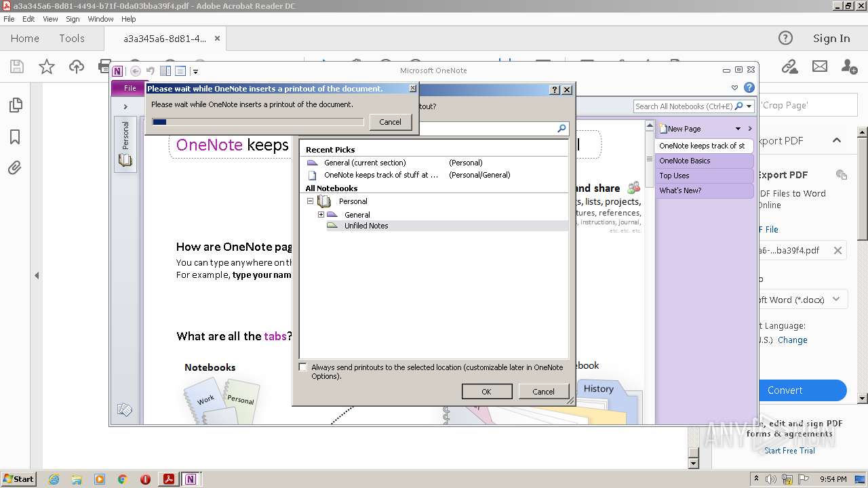Open Quick Access Toolbar customize dropdown
The width and height of the screenshot is (868, 488).
point(195,71)
